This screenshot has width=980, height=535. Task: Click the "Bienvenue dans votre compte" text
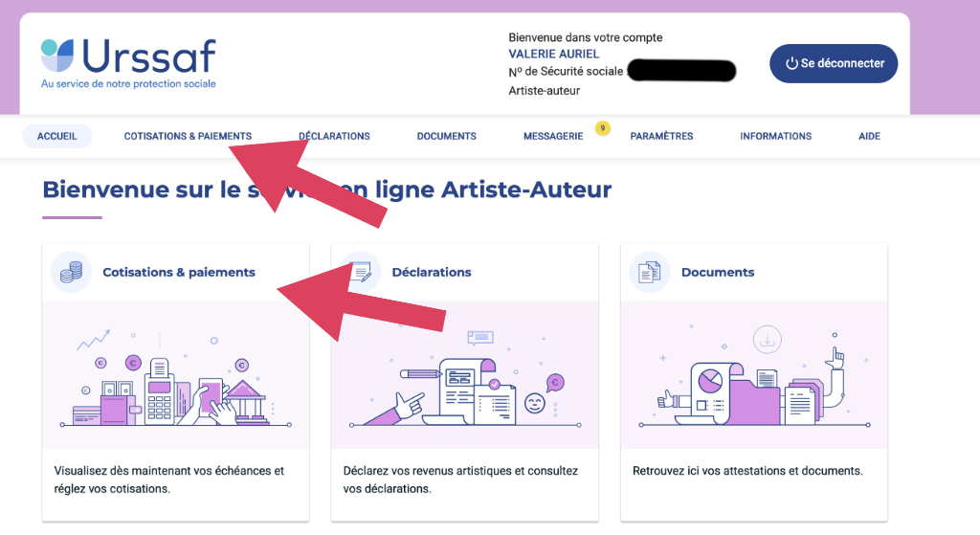586,37
